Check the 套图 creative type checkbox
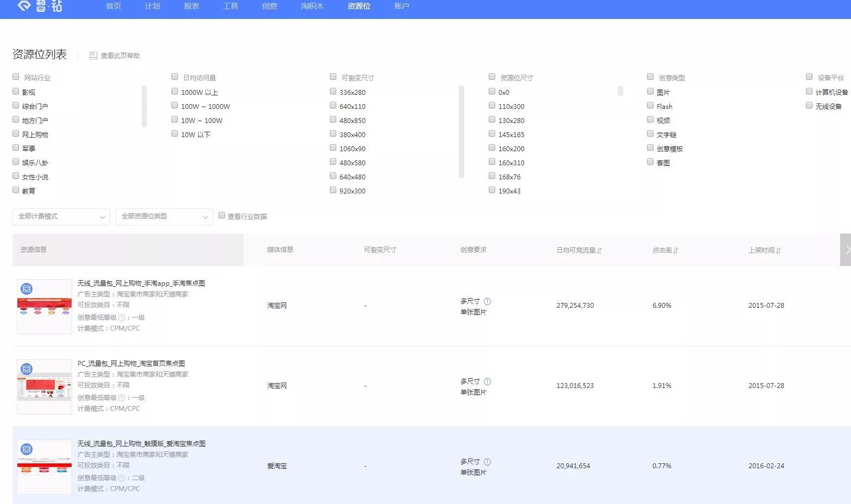This screenshot has height=504, width=851. tap(650, 162)
